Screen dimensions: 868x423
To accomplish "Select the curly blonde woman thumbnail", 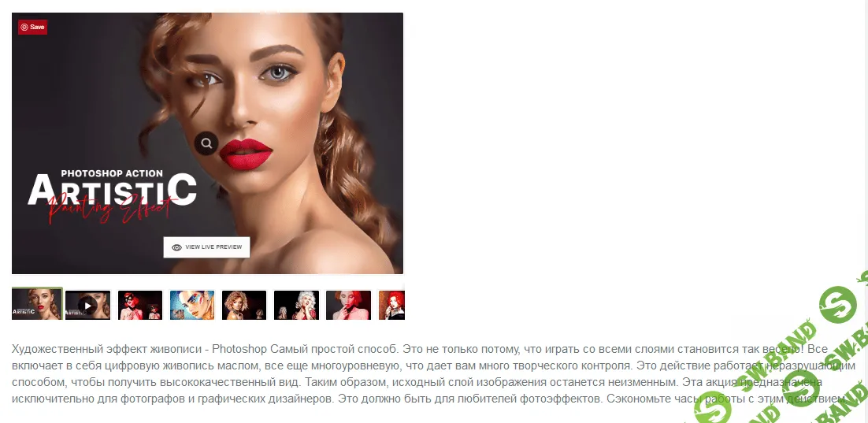I will coord(244,305).
